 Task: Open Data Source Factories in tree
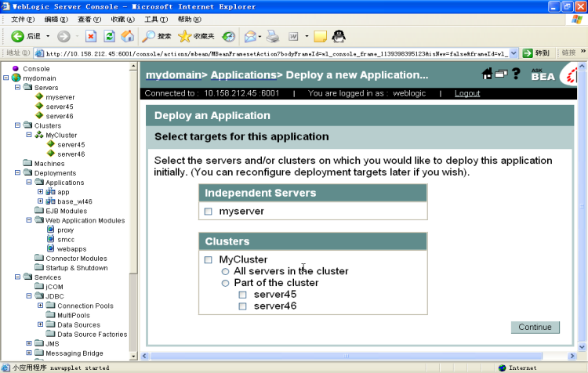(x=92, y=334)
